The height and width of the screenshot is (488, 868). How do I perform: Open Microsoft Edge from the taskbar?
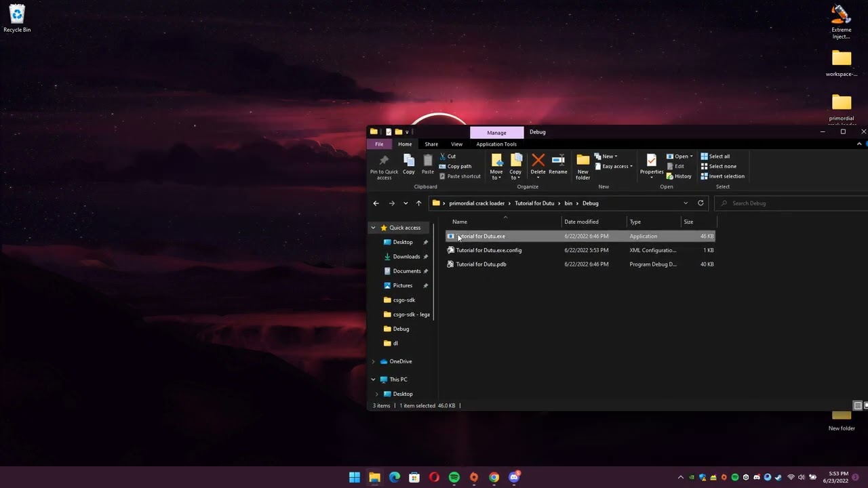[x=395, y=477]
